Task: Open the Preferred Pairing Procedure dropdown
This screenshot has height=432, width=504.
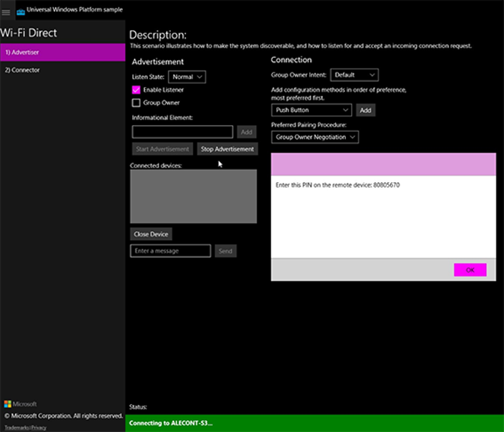Action: pos(315,137)
